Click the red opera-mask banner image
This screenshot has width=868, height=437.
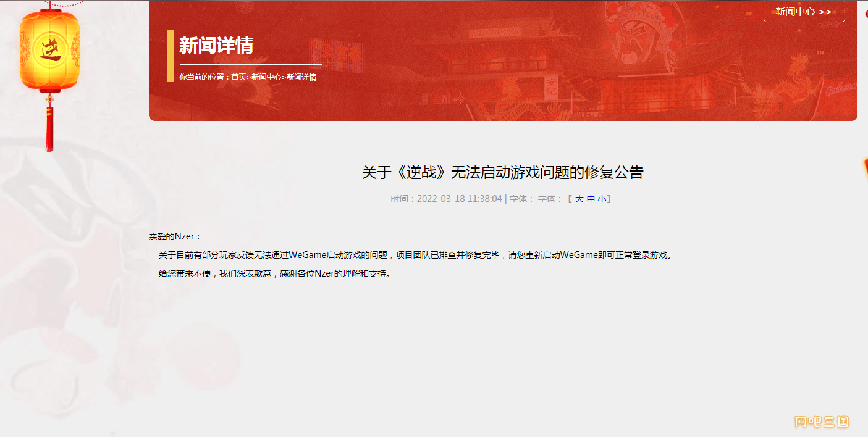503,60
